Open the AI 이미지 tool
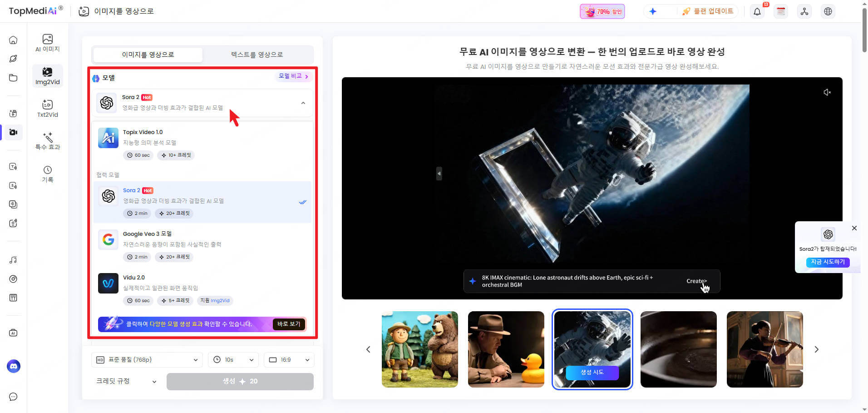The width and height of the screenshot is (868, 413). tap(47, 43)
